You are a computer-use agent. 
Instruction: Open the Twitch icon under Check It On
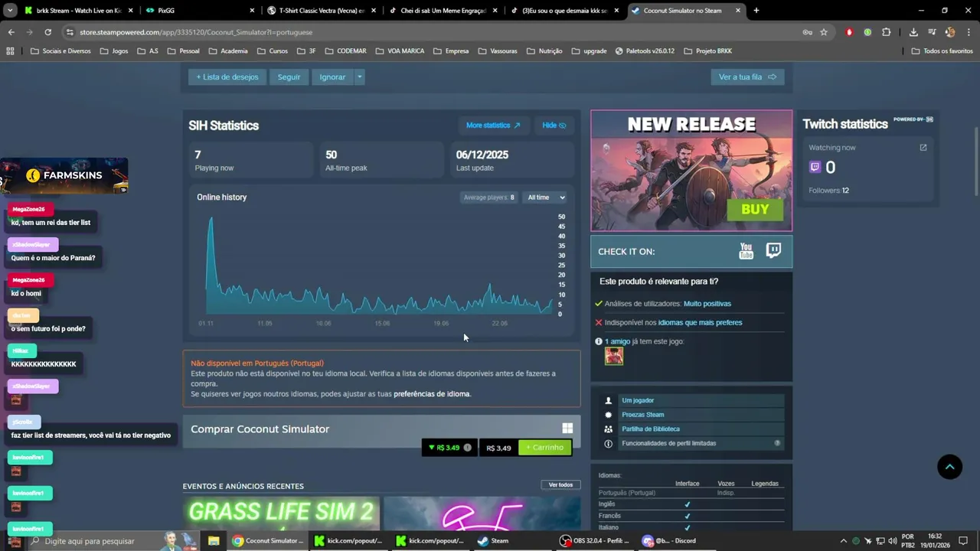click(x=773, y=250)
